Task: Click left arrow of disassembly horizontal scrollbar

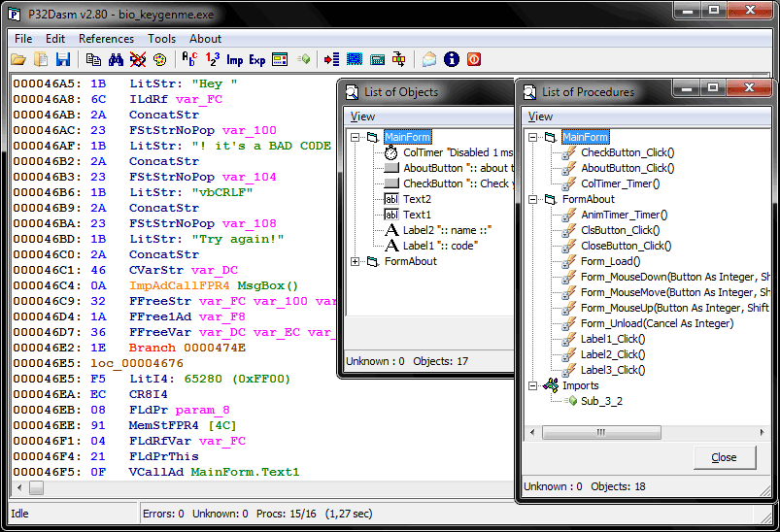Action: tap(19, 487)
